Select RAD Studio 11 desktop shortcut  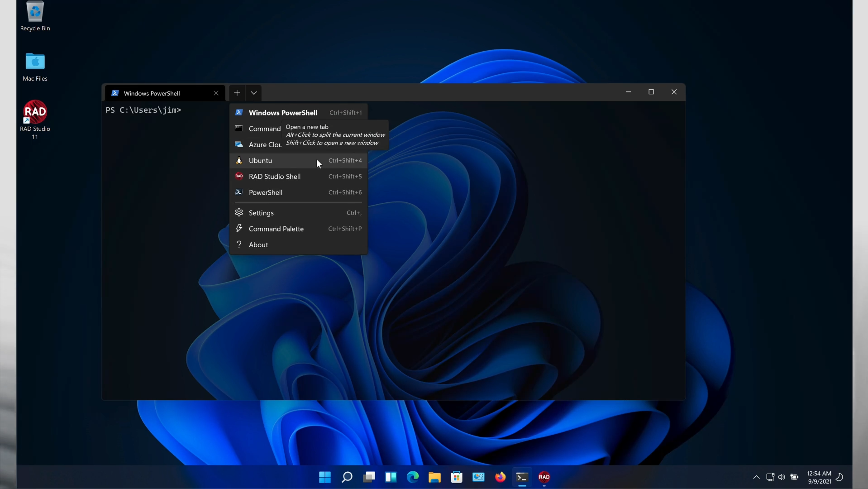pyautogui.click(x=35, y=120)
